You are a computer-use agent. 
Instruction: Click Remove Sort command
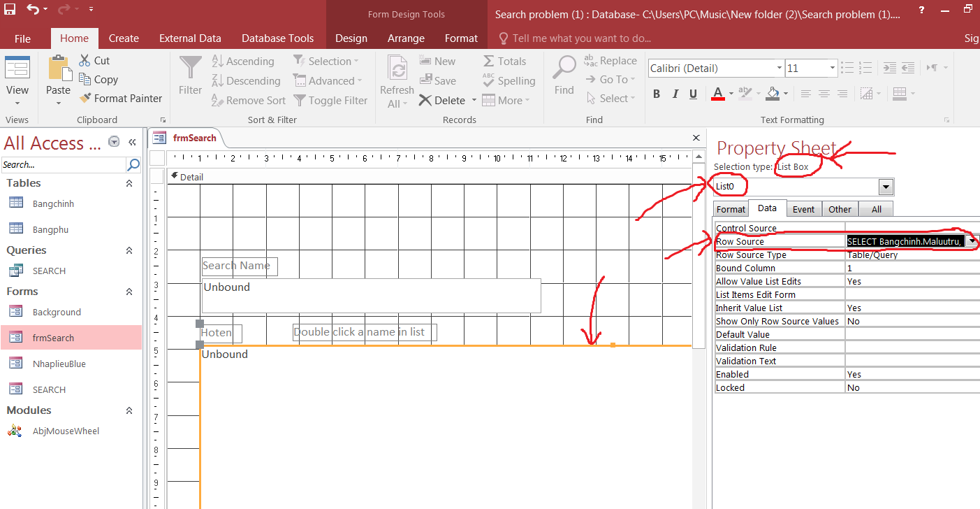pos(249,101)
